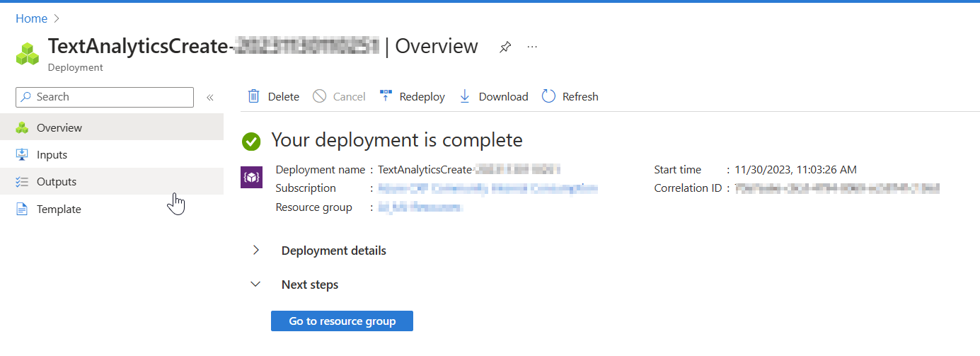Open Template in the left menu
Image resolution: width=980 pixels, height=356 pixels.
[x=112, y=209]
